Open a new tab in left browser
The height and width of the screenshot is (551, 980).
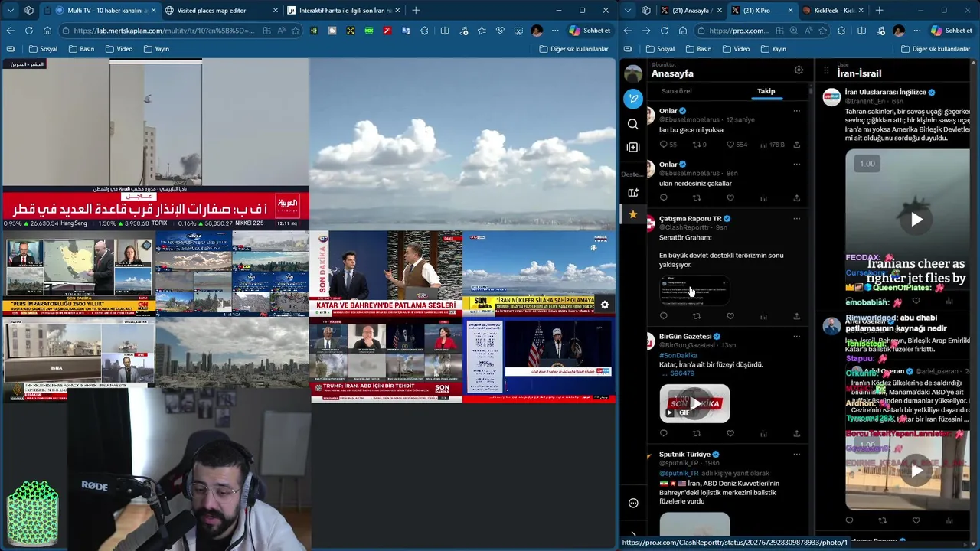pyautogui.click(x=416, y=11)
